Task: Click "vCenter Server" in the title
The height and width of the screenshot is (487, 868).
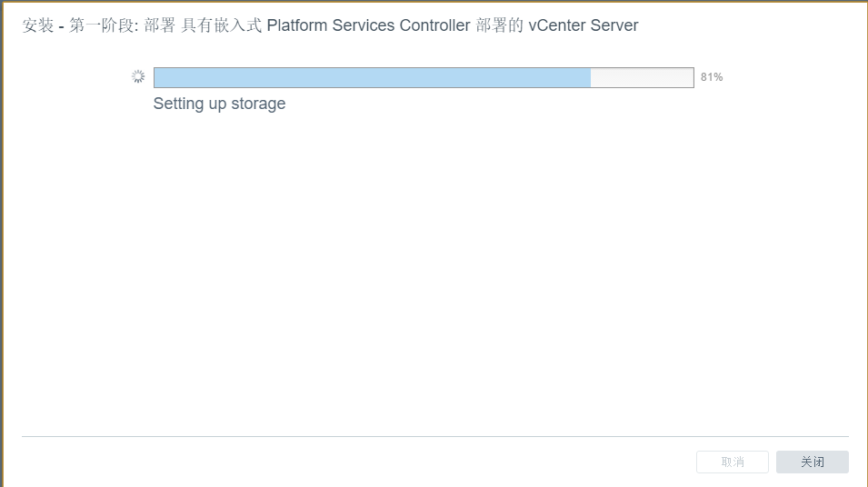Action: tap(583, 25)
